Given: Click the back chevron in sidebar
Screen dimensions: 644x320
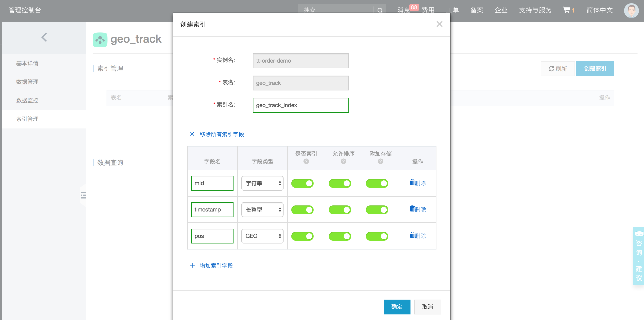Looking at the screenshot, I should tap(44, 37).
